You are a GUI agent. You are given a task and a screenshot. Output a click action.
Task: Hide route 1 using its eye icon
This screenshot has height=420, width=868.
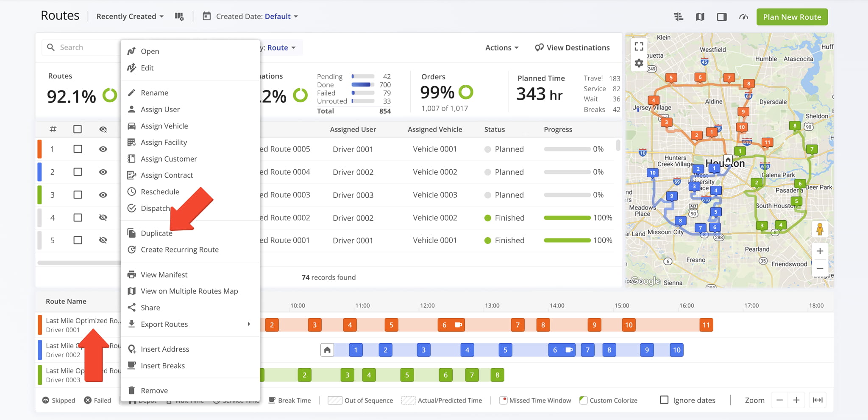103,149
